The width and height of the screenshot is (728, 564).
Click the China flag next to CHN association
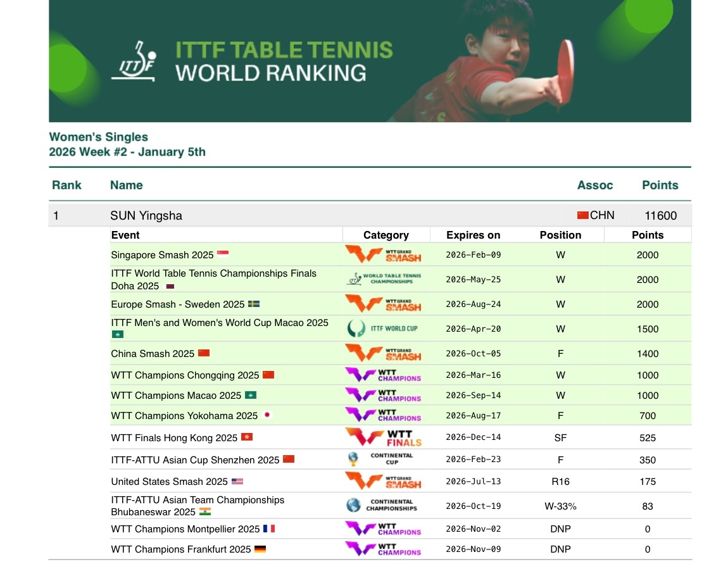582,215
